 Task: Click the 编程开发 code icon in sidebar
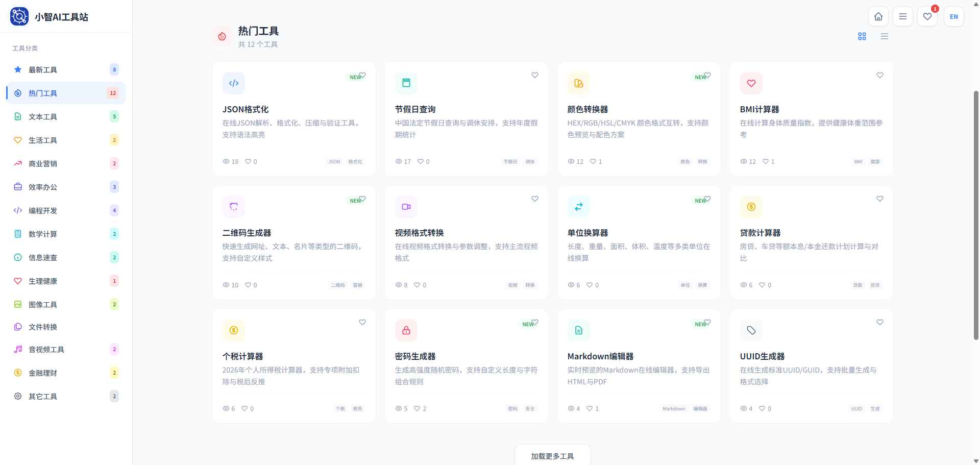pos(18,210)
